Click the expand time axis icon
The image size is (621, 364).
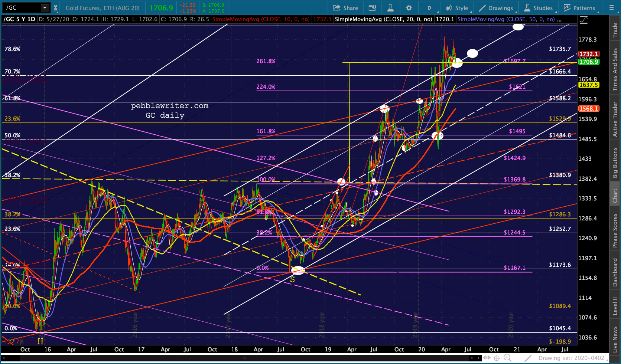coord(487,358)
